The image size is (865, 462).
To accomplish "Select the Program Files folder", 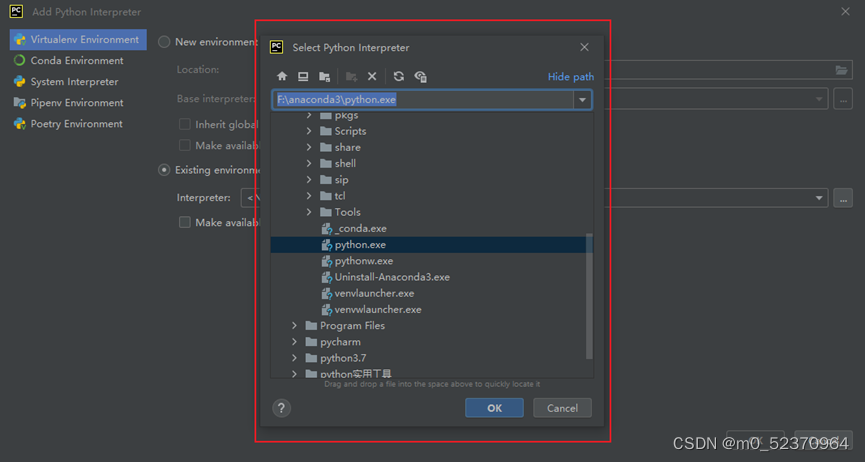I will point(353,326).
